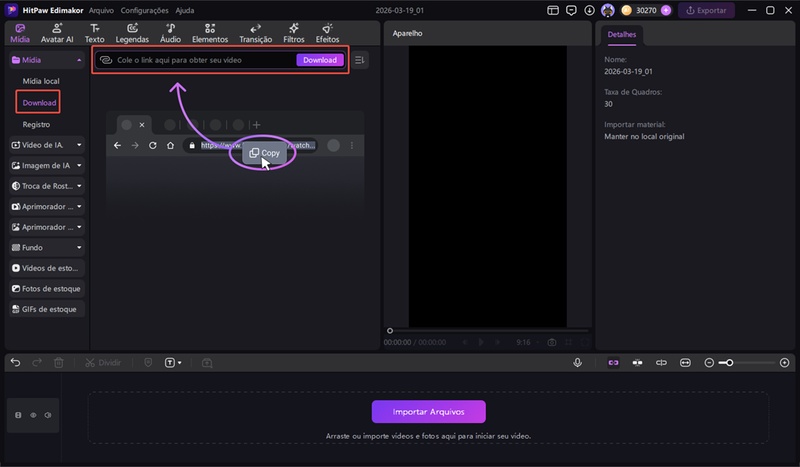
Task: Open Vídeos de estoque
Action: coord(46,268)
